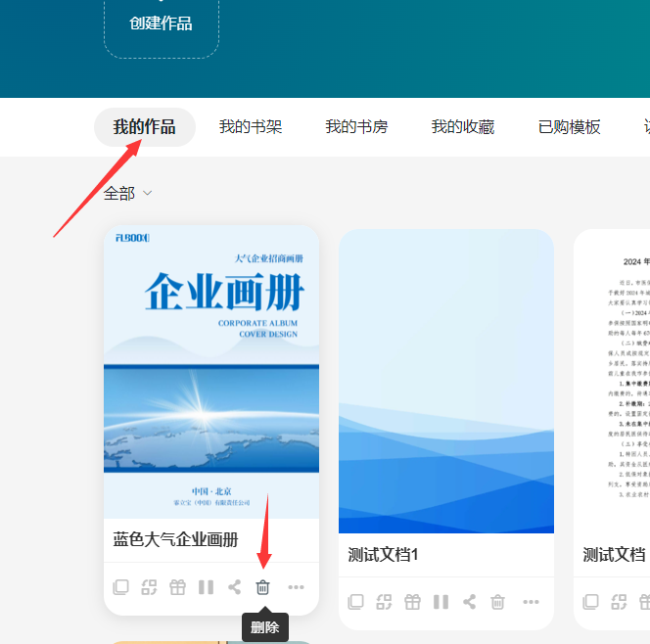Go to the 已购模板 tab
The width and height of the screenshot is (650, 644).
click(x=569, y=127)
